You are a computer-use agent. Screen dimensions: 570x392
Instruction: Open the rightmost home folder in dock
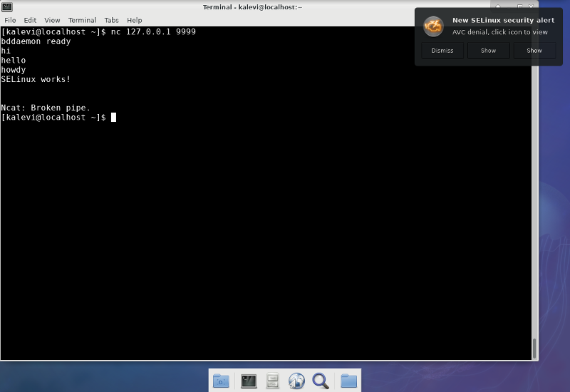(348, 381)
